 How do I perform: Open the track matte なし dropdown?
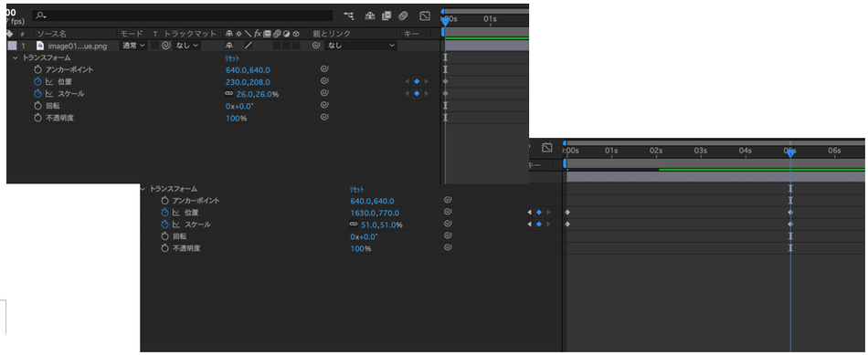click(187, 46)
